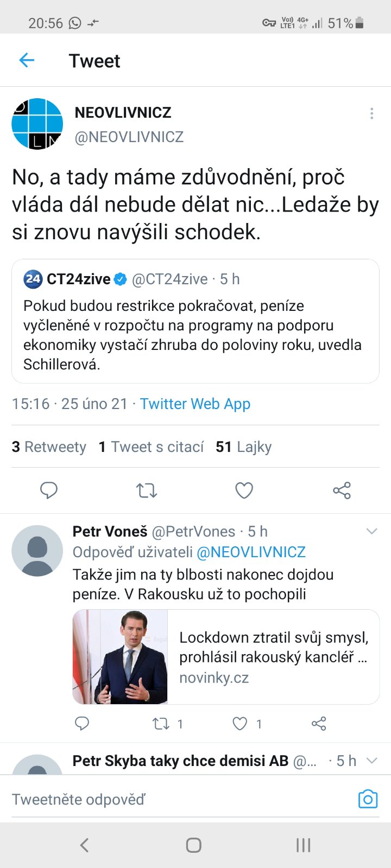The height and width of the screenshot is (868, 391).
Task: Tap the reply bubble under main tweet
Action: point(49,490)
